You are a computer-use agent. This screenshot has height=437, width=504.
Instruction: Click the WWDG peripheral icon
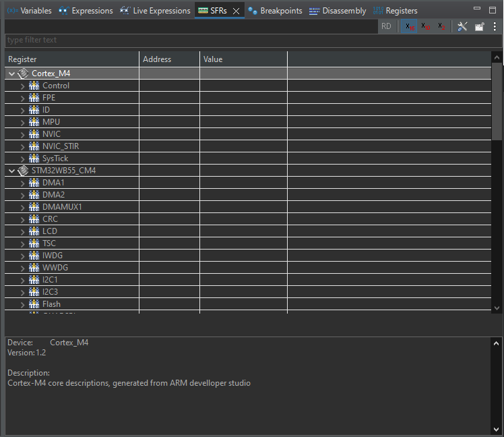(x=34, y=268)
